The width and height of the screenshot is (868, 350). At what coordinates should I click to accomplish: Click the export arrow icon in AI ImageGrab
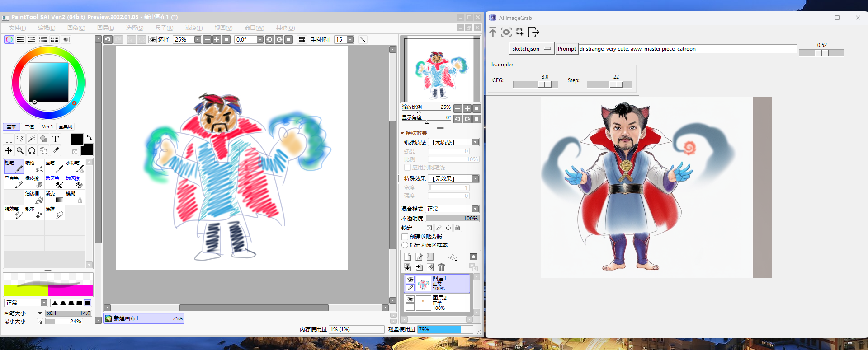click(533, 32)
